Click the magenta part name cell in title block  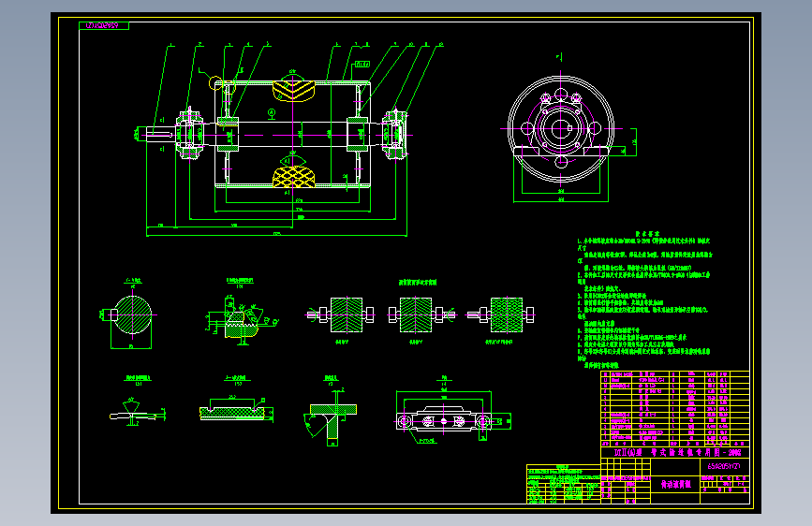click(x=675, y=485)
